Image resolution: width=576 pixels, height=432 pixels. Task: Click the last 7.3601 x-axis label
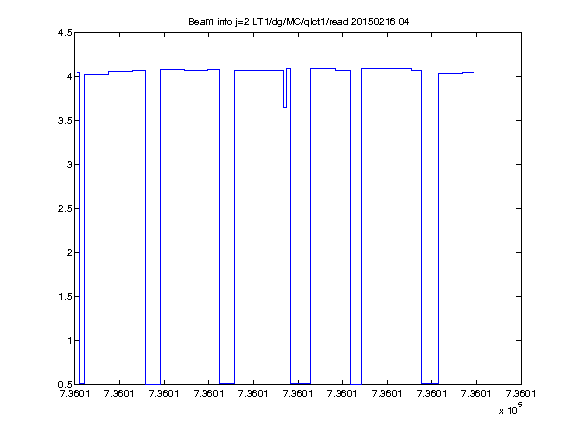(x=521, y=394)
